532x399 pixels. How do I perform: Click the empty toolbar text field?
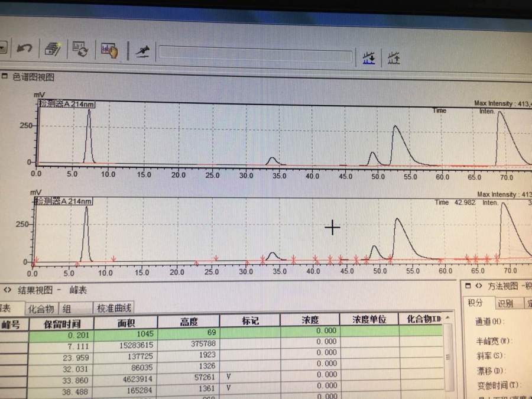(x=255, y=55)
